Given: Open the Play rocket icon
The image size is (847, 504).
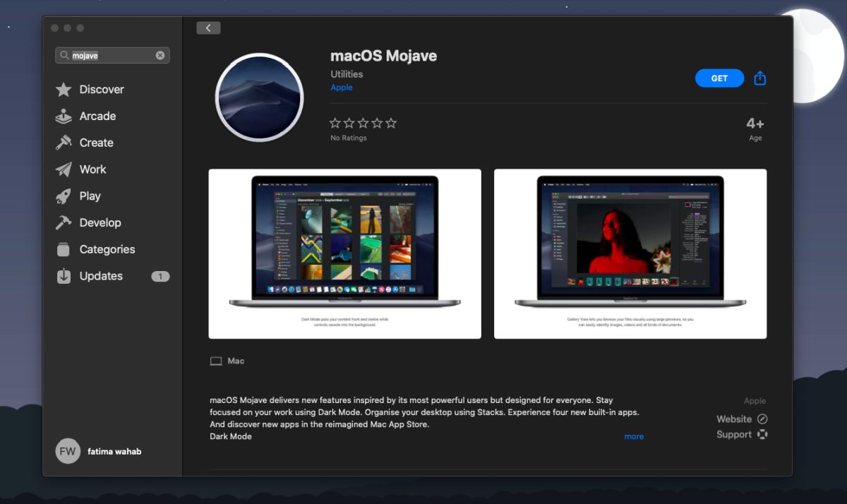Looking at the screenshot, I should (x=64, y=196).
